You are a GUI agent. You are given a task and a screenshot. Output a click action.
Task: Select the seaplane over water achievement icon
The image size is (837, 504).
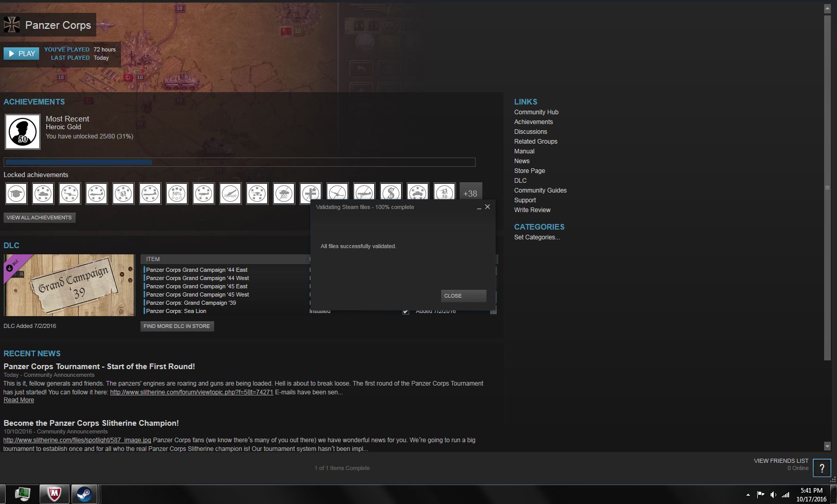point(231,194)
